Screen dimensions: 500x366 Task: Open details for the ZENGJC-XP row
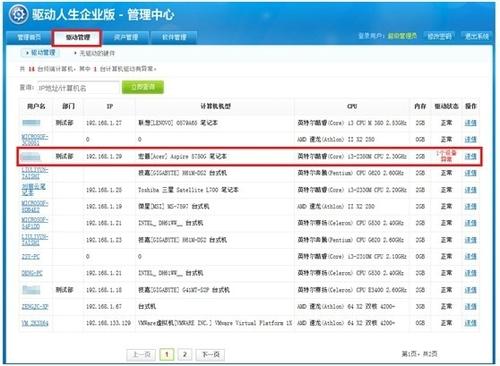[470, 306]
